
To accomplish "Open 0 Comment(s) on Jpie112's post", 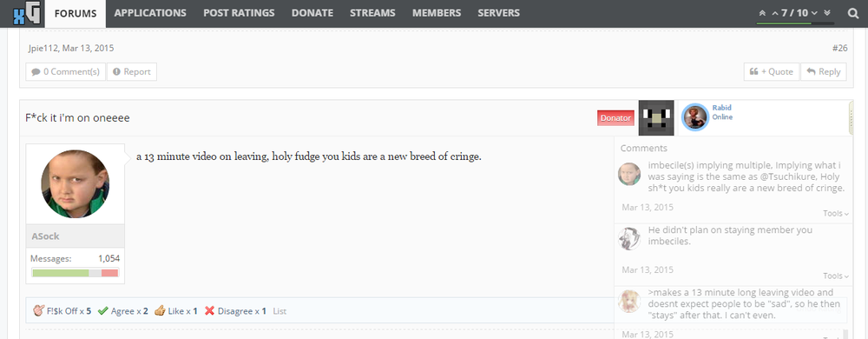I will (65, 71).
